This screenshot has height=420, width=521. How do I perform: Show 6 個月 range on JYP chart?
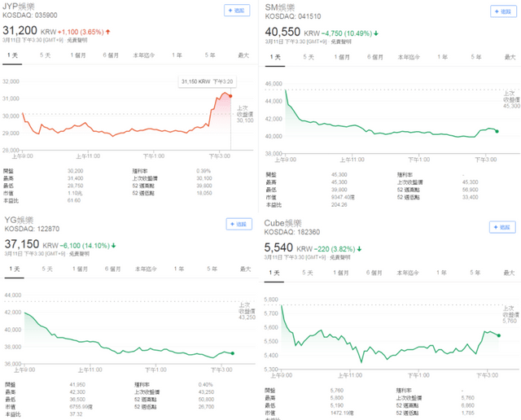[x=112, y=54]
